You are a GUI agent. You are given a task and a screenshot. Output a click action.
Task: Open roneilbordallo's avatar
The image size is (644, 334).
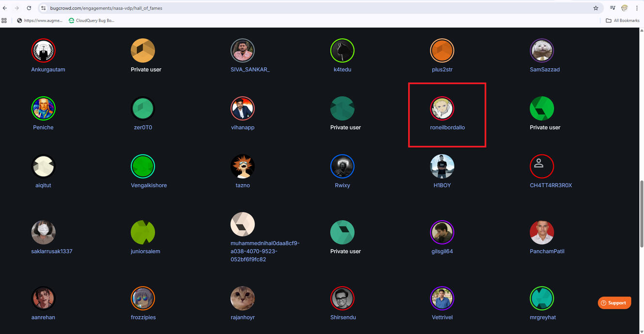pyautogui.click(x=442, y=108)
